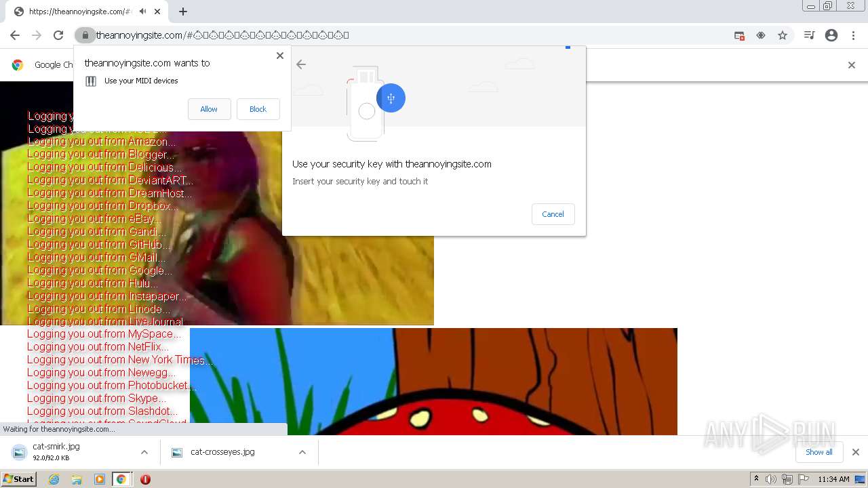Click the 'Logging you out from Dropbox...' text
This screenshot has width=868, height=488.
103,206
